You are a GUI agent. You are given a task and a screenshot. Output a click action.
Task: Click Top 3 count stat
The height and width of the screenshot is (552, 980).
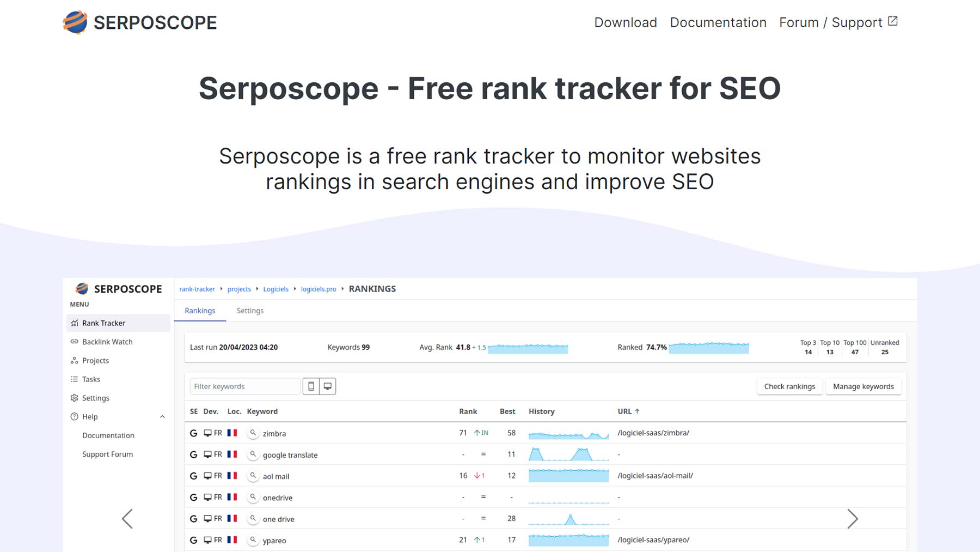click(x=808, y=352)
